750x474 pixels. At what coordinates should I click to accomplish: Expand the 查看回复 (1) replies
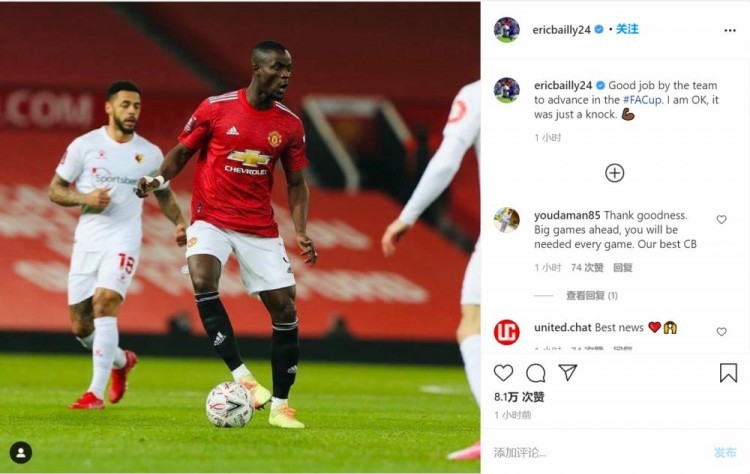[x=592, y=296]
